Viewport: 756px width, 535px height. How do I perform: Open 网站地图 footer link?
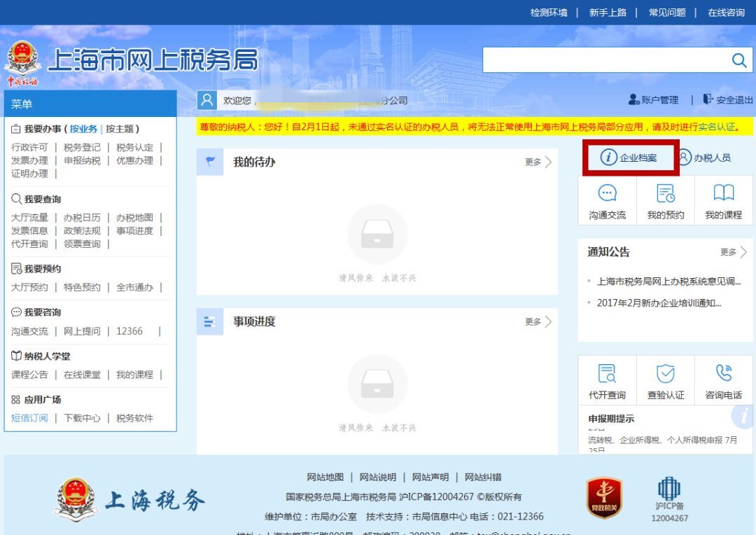coord(325,477)
